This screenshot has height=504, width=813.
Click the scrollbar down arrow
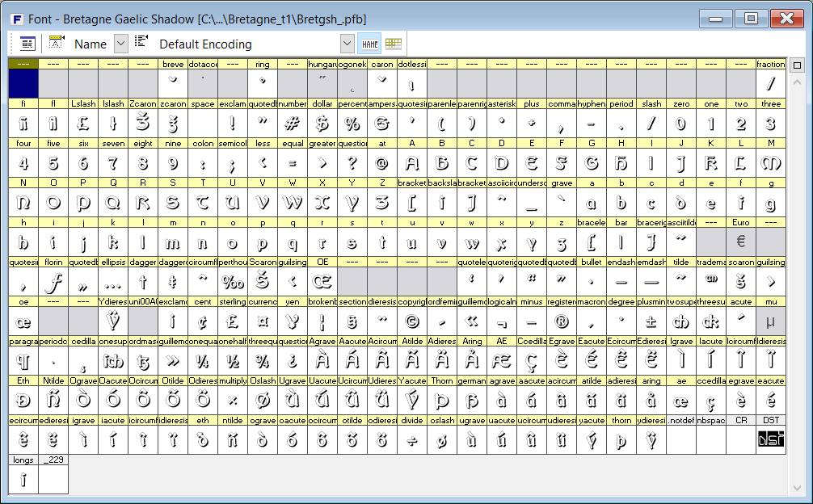coord(798,488)
